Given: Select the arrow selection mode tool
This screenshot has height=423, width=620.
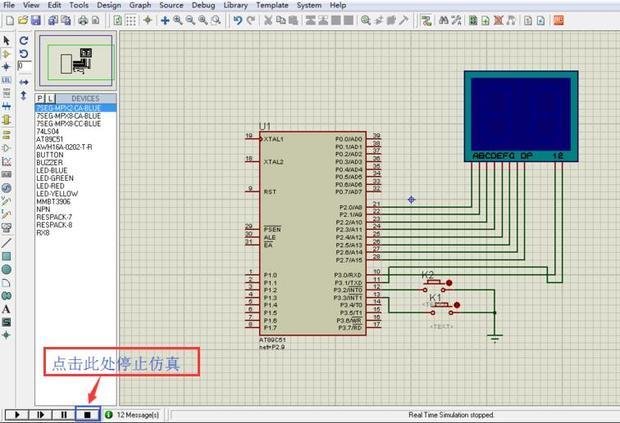Looking at the screenshot, I should [x=7, y=41].
